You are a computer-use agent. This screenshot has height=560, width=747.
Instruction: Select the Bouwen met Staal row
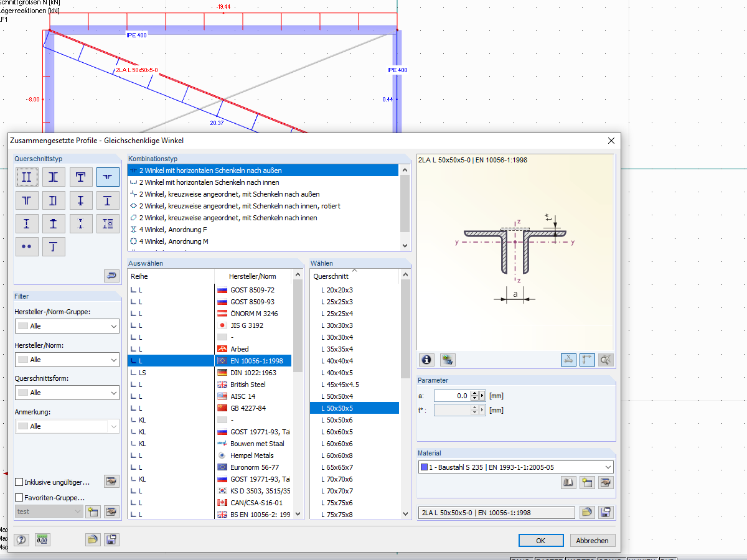click(x=210, y=444)
